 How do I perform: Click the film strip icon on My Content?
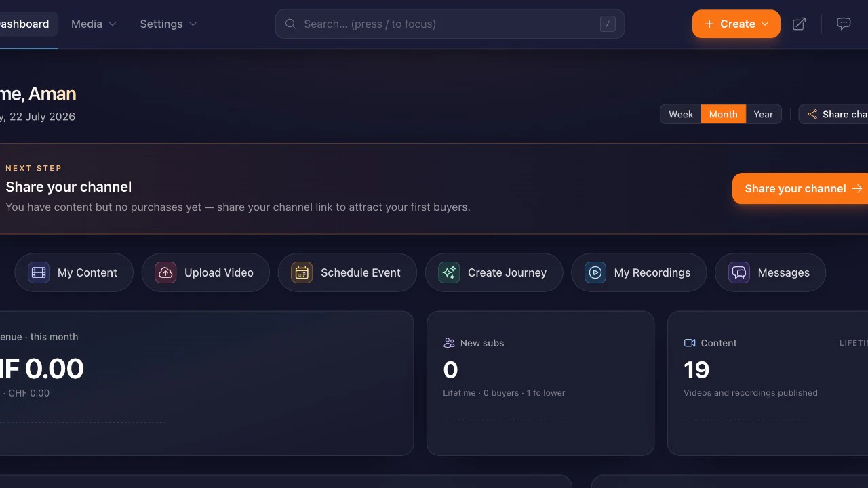(x=39, y=272)
